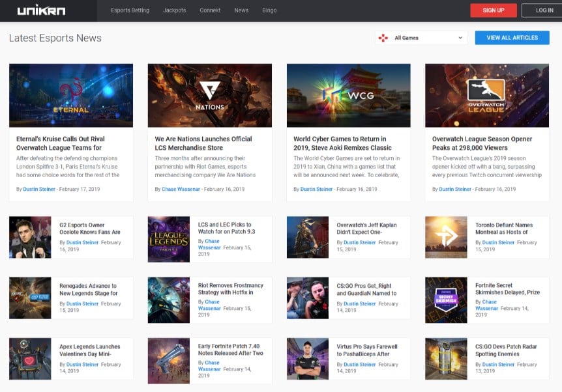The width and height of the screenshot is (562, 392).
Task: Click the Overwatch Jeff Kaplan article thumbnail
Action: [308, 237]
